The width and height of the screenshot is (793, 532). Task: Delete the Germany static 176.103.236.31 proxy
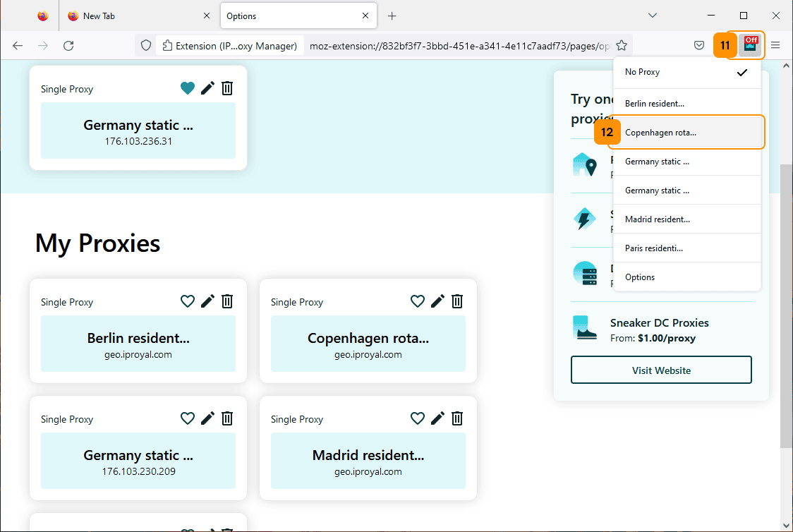click(227, 88)
